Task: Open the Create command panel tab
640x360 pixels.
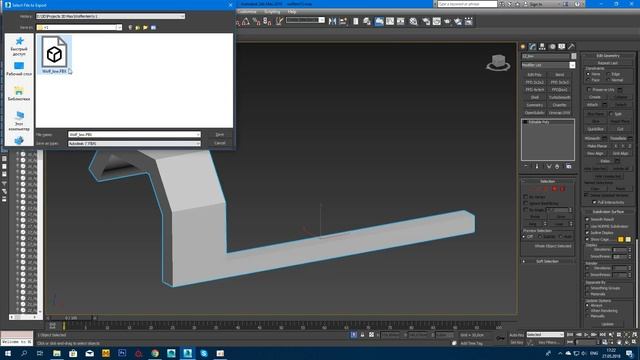Action: [523, 47]
